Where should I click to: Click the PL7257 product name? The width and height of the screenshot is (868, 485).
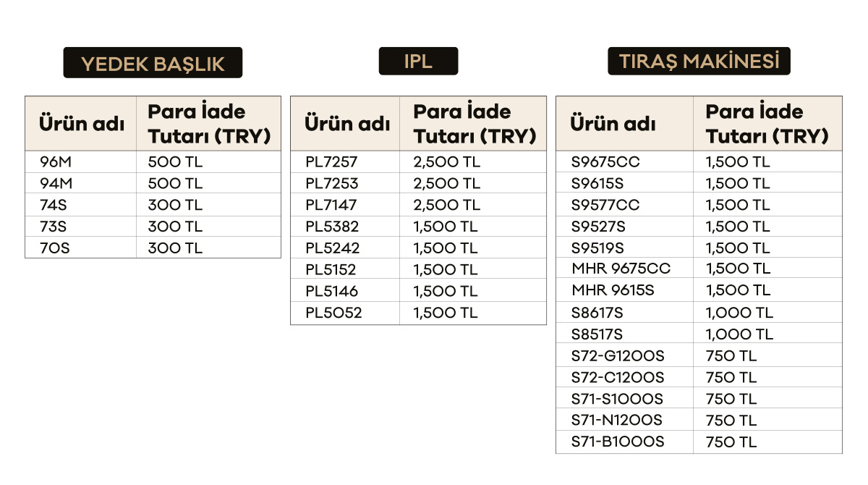[331, 162]
